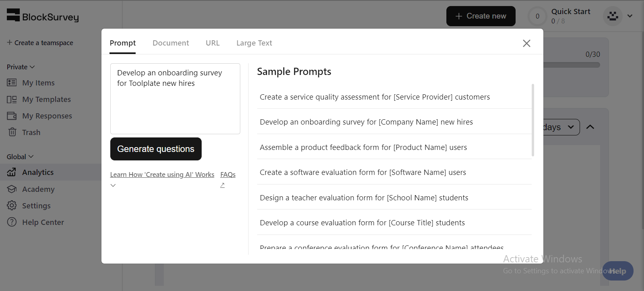This screenshot has height=291, width=644.
Task: Open Academy graduation cap icon
Action: click(12, 189)
